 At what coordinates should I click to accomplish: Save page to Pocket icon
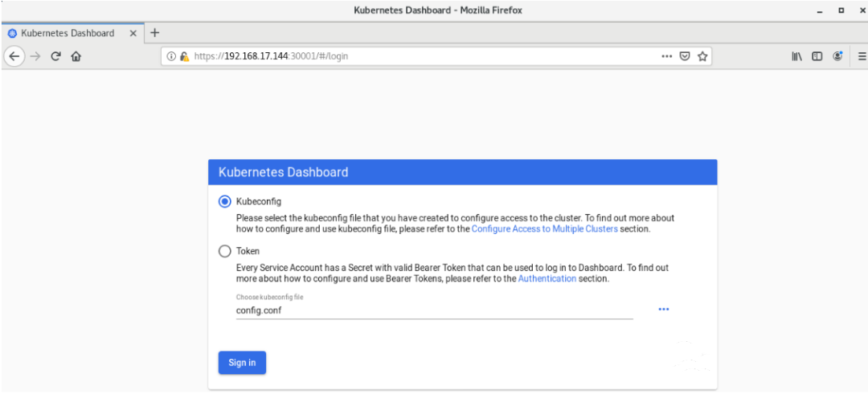pos(685,56)
